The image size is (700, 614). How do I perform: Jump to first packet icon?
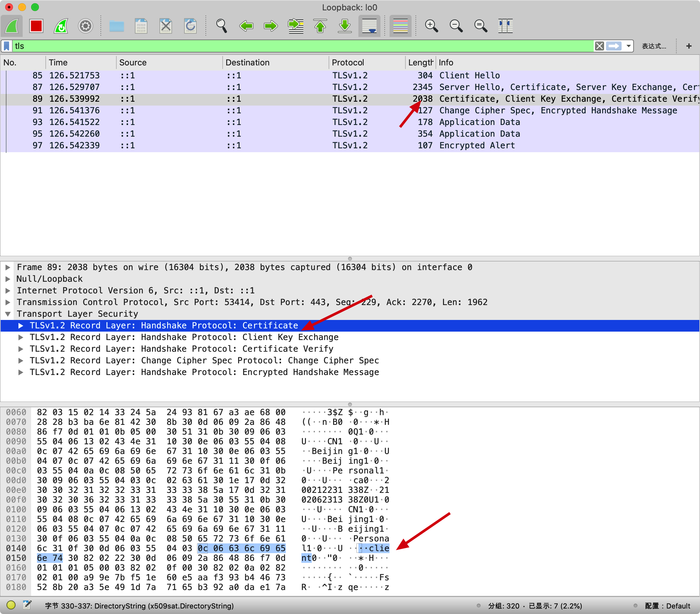pos(320,26)
